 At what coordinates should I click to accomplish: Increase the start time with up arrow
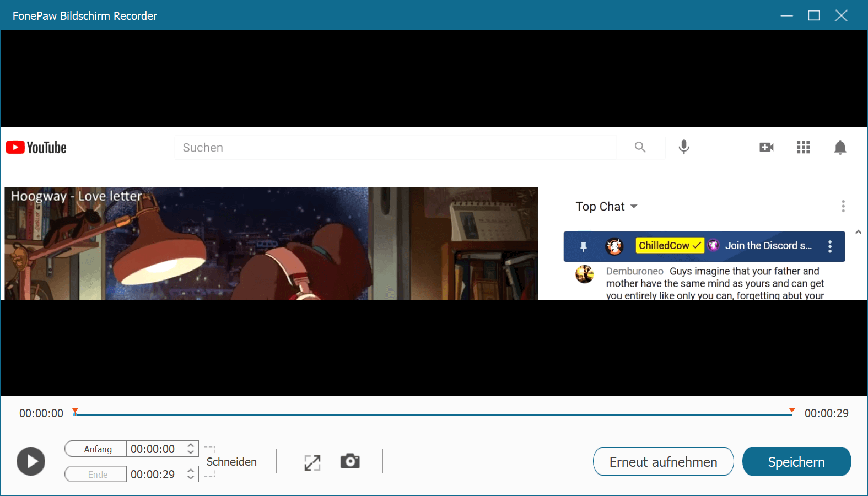coord(191,445)
